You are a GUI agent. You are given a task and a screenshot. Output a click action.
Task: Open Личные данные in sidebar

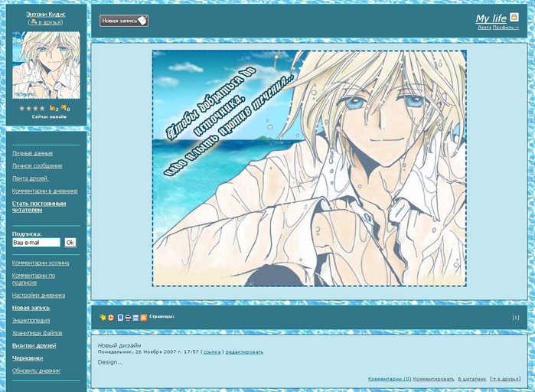pos(32,153)
